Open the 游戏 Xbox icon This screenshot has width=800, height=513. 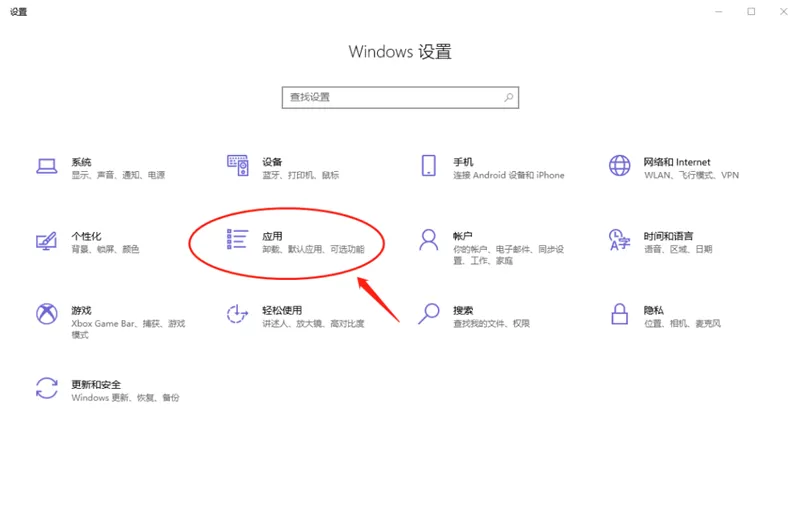click(x=46, y=314)
